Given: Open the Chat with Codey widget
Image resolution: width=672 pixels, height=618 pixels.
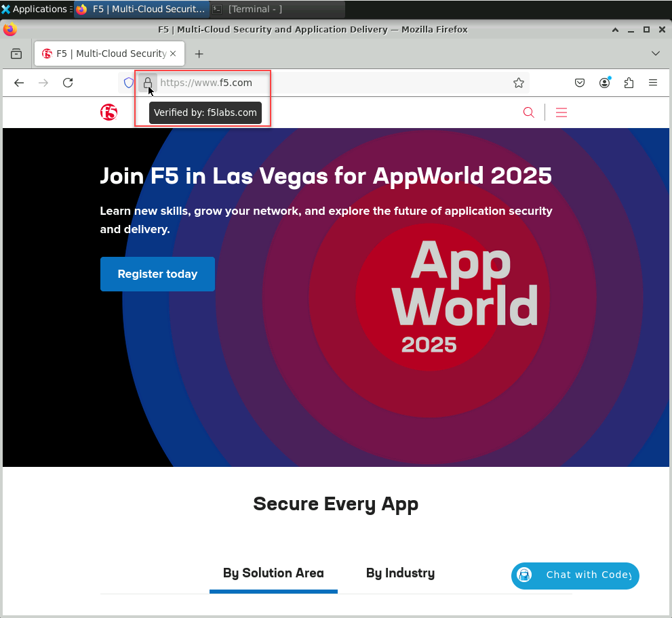Looking at the screenshot, I should pos(575,575).
